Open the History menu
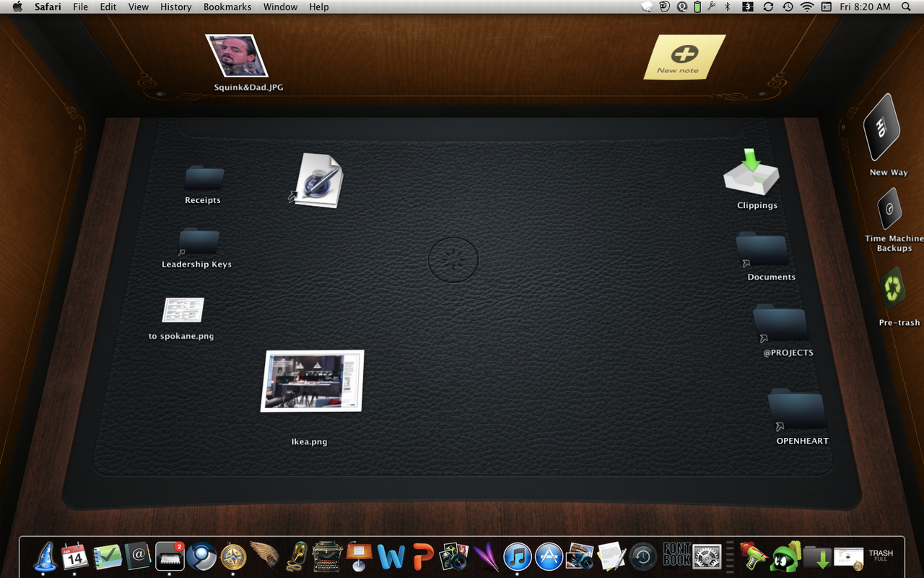The width and height of the screenshot is (924, 578). click(176, 7)
